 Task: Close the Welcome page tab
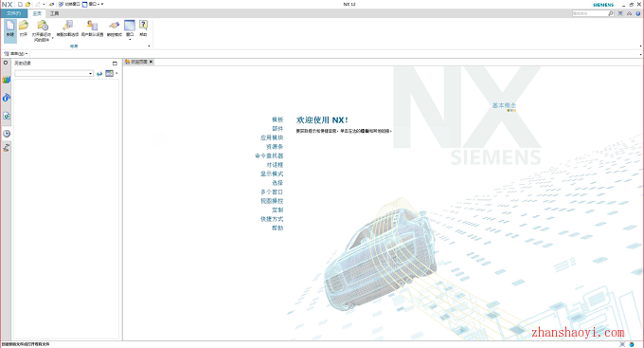click(151, 62)
